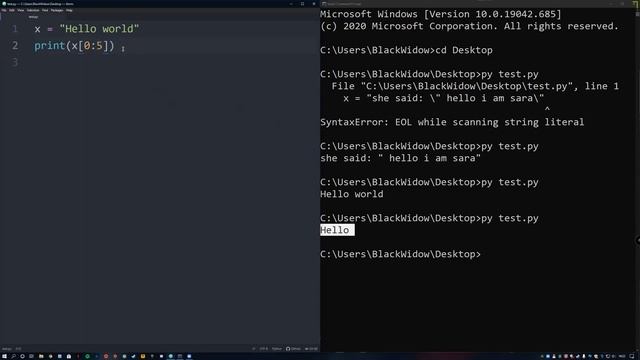
Task: Open File Explorer from the taskbar
Action: click(41, 356)
